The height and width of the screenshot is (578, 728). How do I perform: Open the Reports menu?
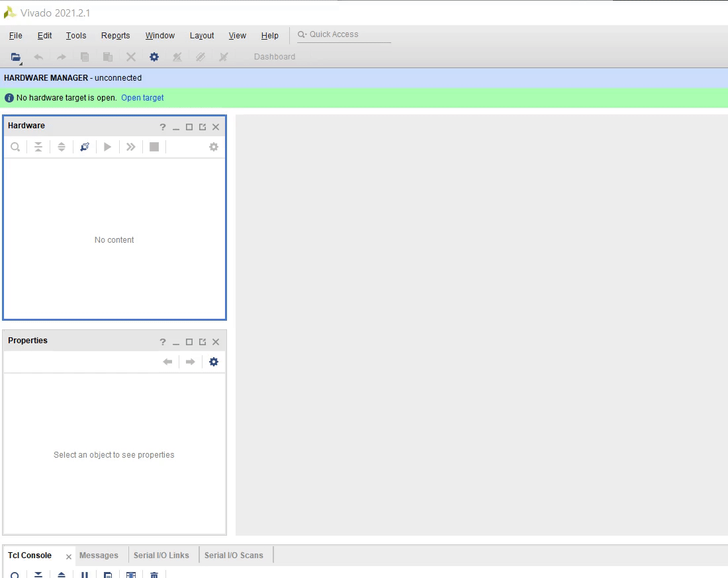pyautogui.click(x=115, y=36)
